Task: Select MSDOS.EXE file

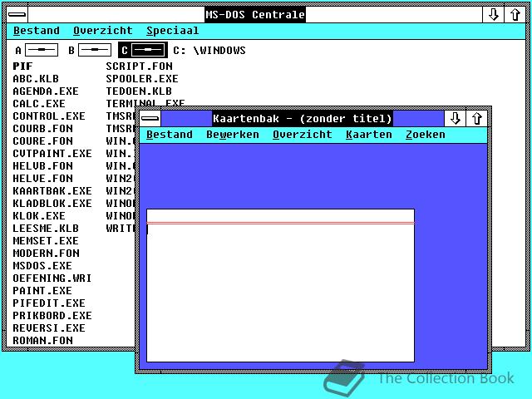Action: click(x=42, y=266)
